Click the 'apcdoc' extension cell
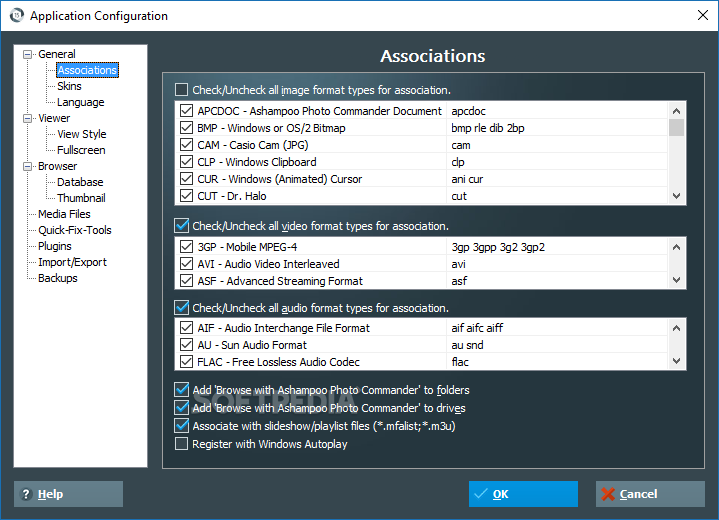Screen dimensions: 719x520 (x=557, y=111)
